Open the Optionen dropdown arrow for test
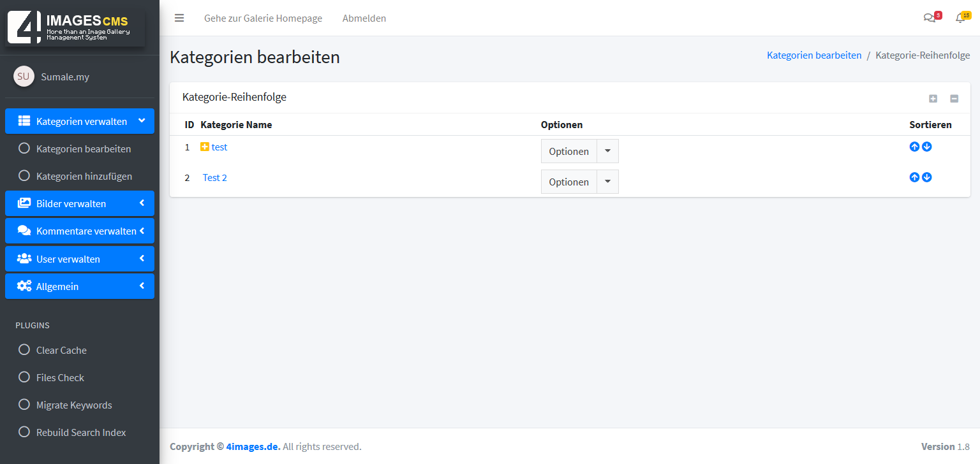 [607, 151]
